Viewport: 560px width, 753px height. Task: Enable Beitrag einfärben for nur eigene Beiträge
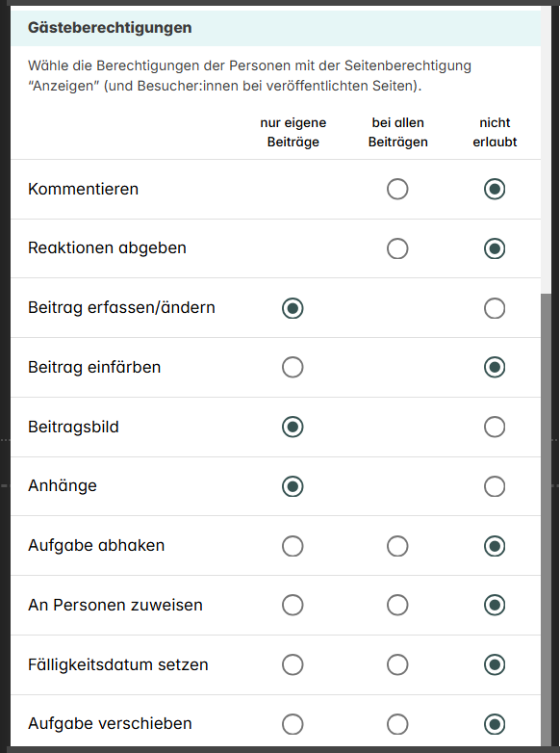coord(293,368)
